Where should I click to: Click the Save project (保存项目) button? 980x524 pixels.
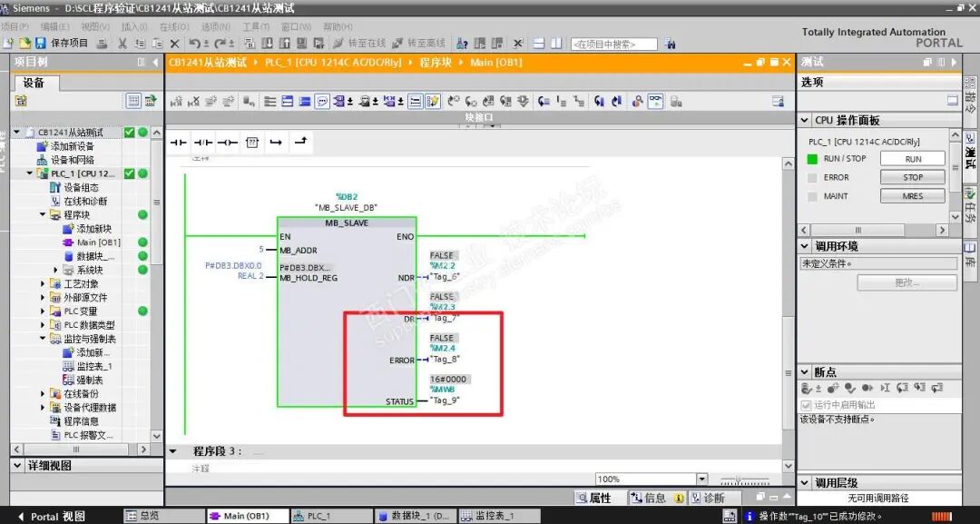point(62,44)
